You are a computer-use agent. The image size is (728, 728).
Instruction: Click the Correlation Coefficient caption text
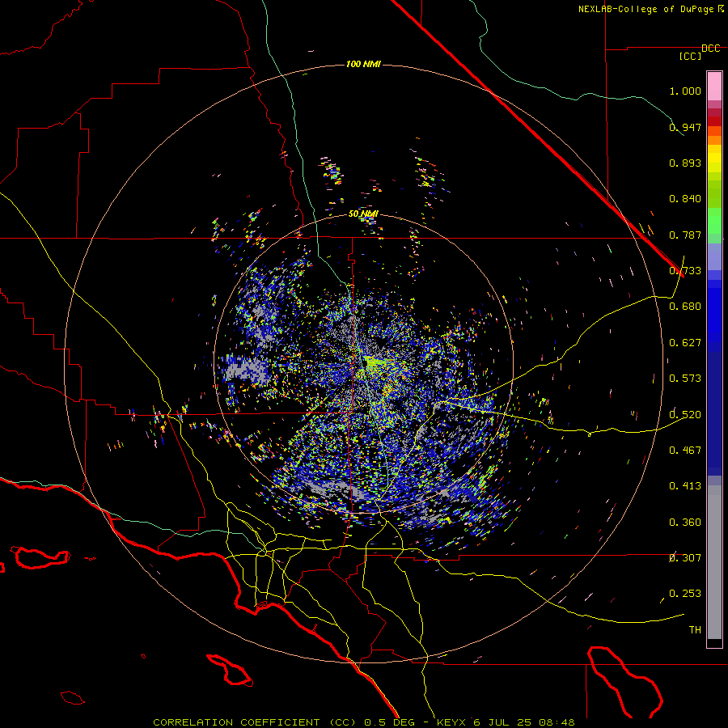click(236, 722)
